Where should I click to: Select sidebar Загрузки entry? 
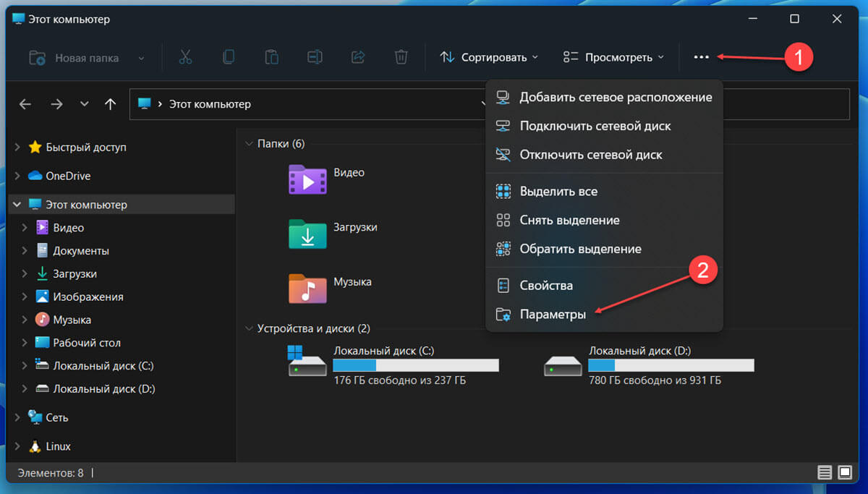[x=75, y=274]
